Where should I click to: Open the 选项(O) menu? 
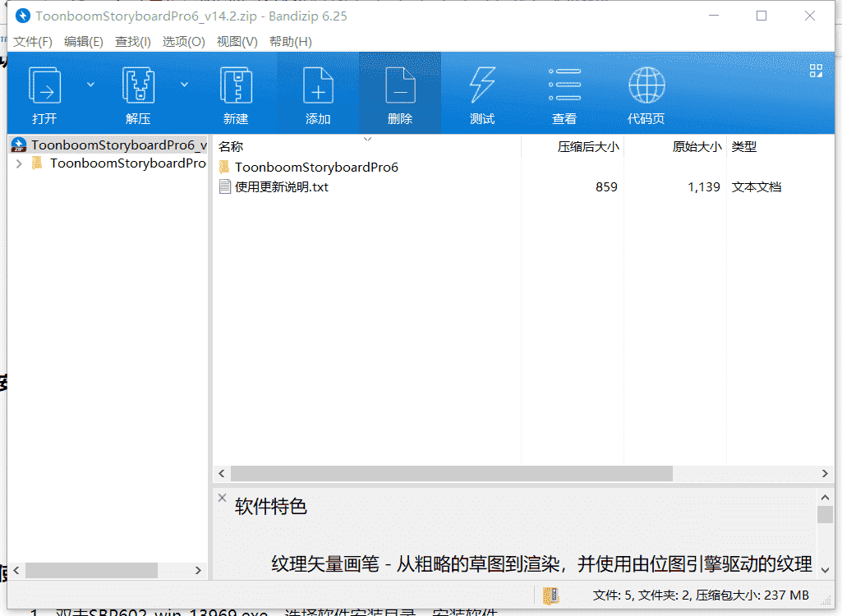pos(184,41)
